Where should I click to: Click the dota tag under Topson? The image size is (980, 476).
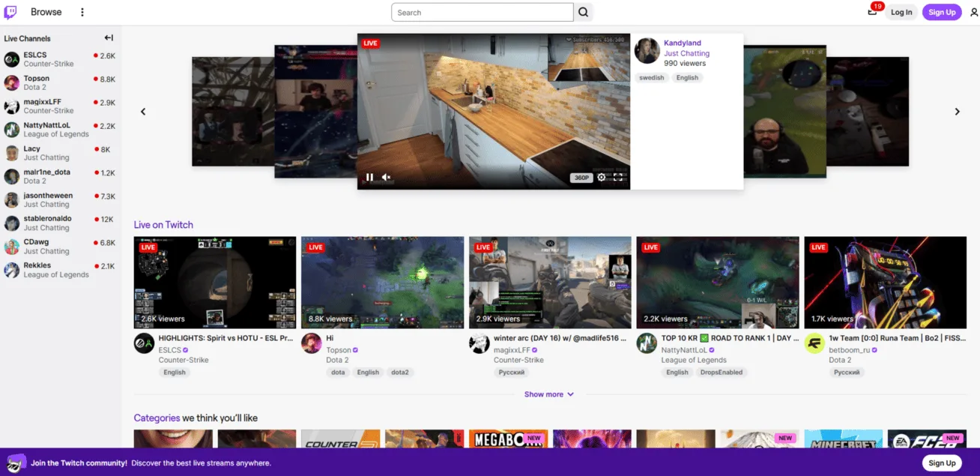(338, 373)
